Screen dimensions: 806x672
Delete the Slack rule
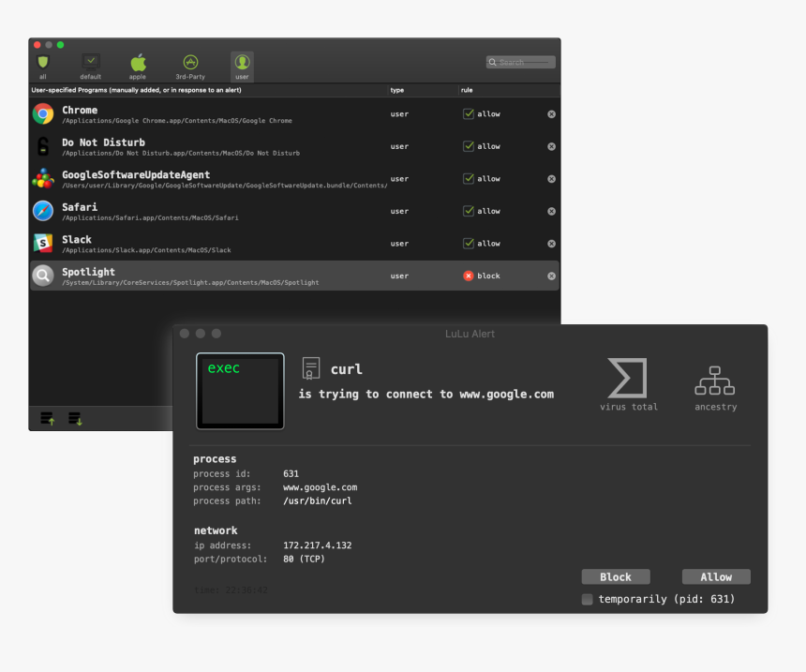[x=552, y=244]
